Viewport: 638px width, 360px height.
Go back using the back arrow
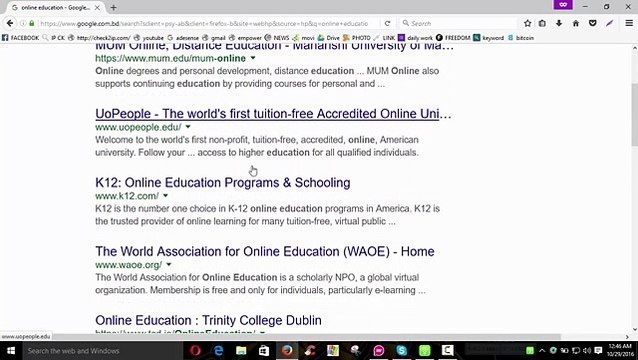click(10, 23)
